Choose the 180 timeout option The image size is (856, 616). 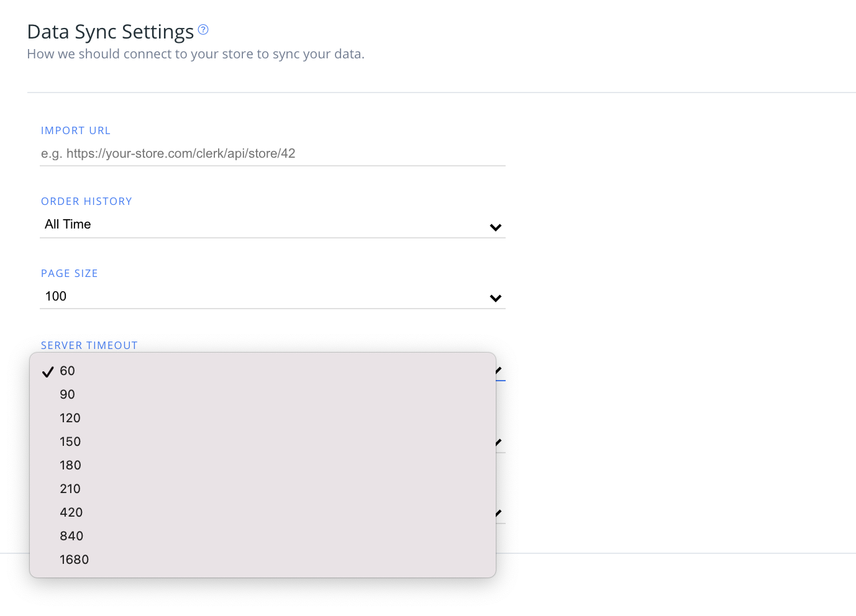[x=70, y=466]
